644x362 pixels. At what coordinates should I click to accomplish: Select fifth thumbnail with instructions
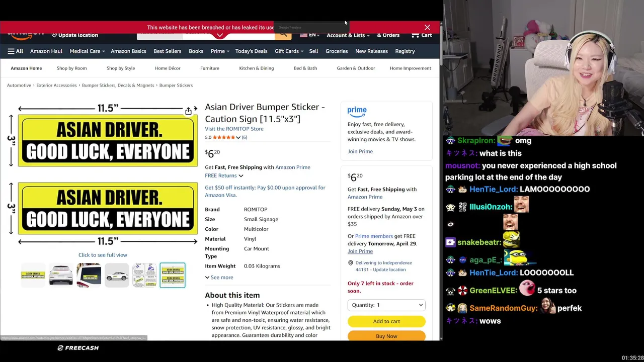tap(144, 275)
